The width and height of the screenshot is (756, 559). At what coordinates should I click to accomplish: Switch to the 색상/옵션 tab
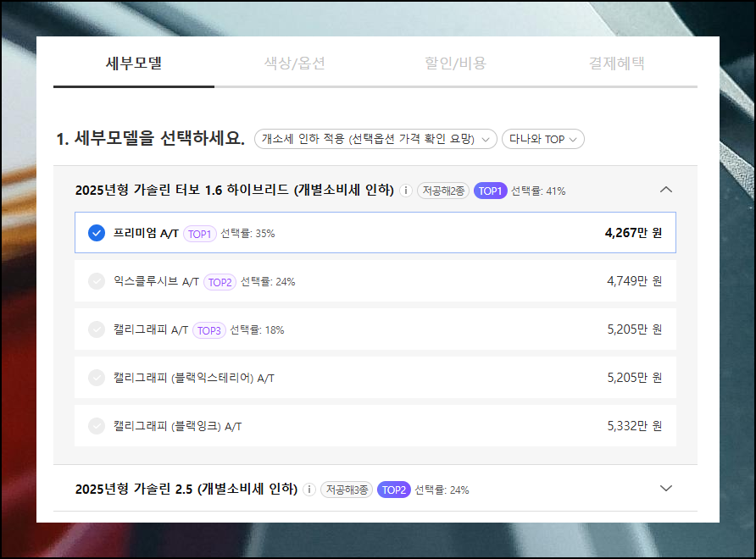click(295, 64)
